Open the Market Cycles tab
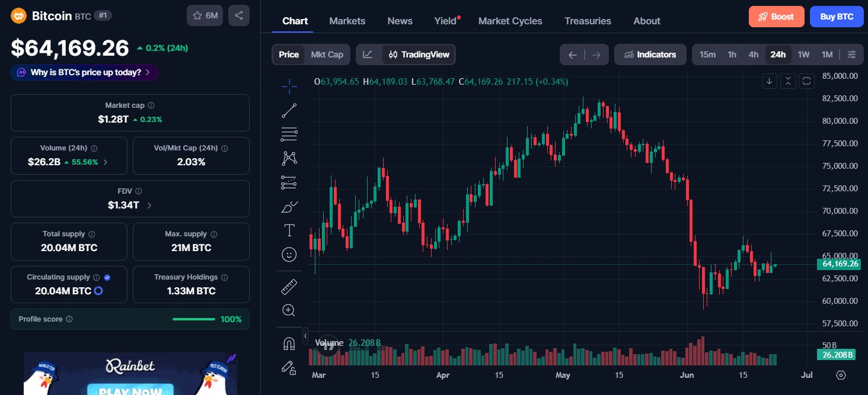 (x=510, y=21)
